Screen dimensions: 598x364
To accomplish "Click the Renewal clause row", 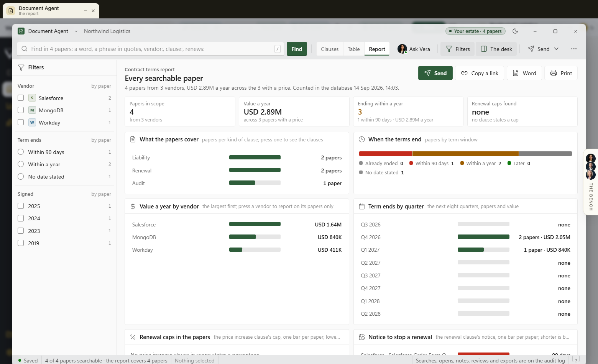I will pyautogui.click(x=237, y=171).
